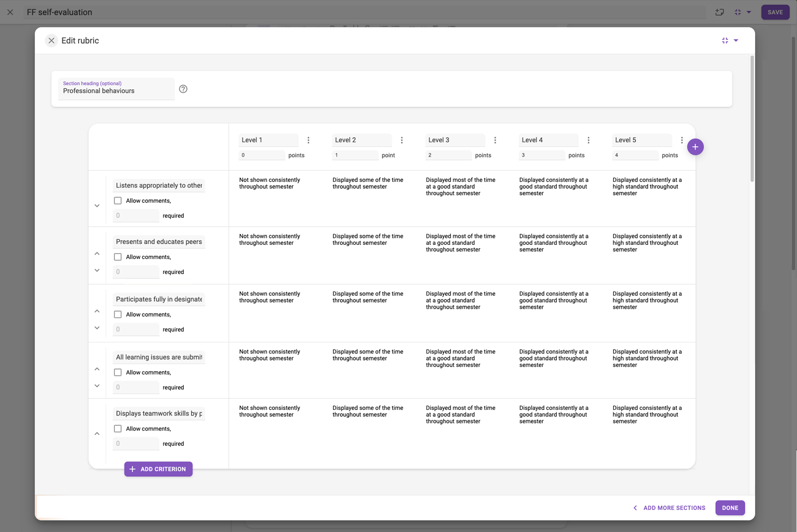
Task: Edit the Section heading field 'Professional behaviours'
Action: pyautogui.click(x=116, y=89)
